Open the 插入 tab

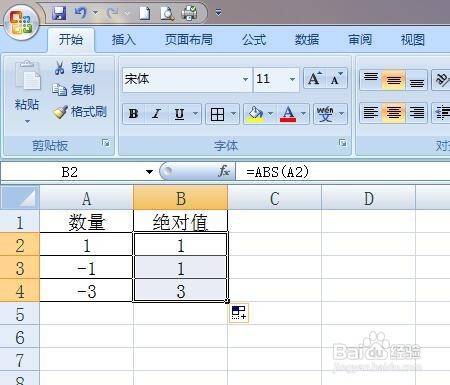(124, 40)
